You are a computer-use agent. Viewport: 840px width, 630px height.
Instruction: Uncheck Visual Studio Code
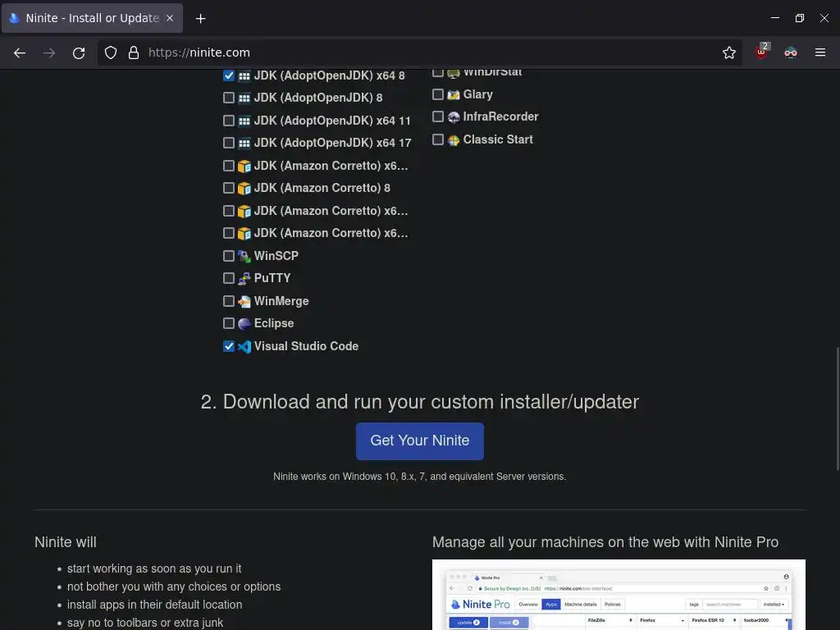229,346
